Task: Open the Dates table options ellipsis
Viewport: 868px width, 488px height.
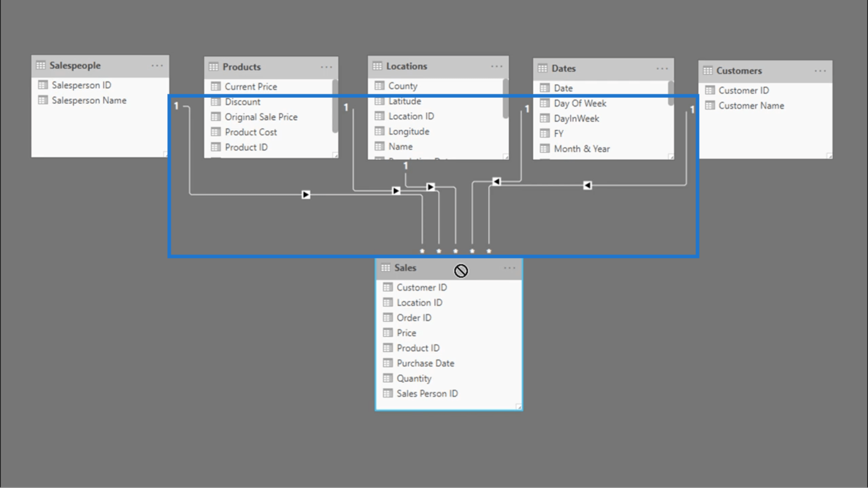Action: click(662, 69)
